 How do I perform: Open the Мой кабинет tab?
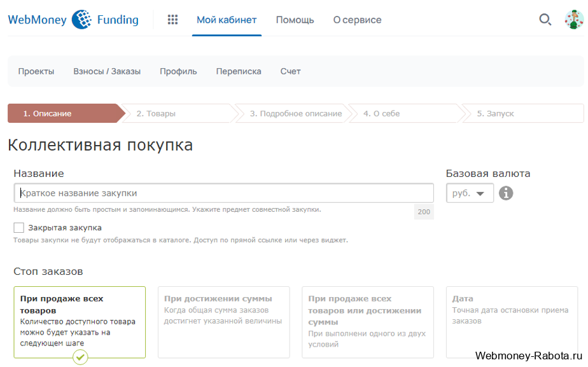227,20
